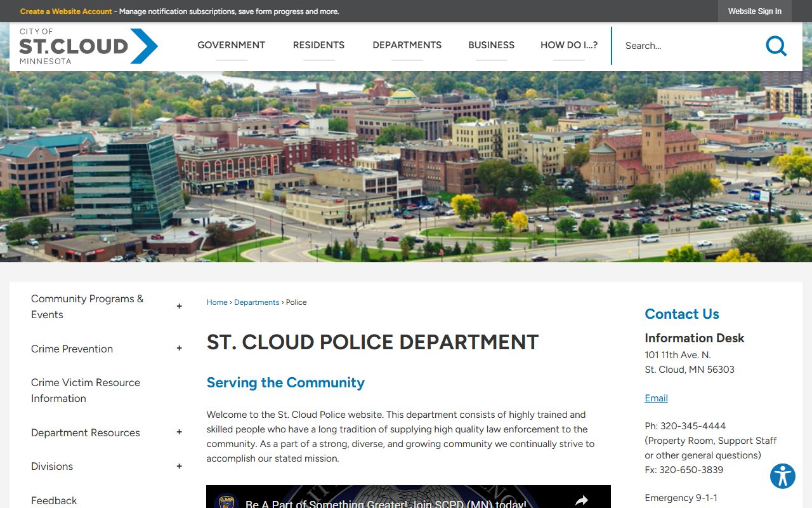This screenshot has height=508, width=812.
Task: Expand the Crime Prevention submenu
Action: coord(179,349)
